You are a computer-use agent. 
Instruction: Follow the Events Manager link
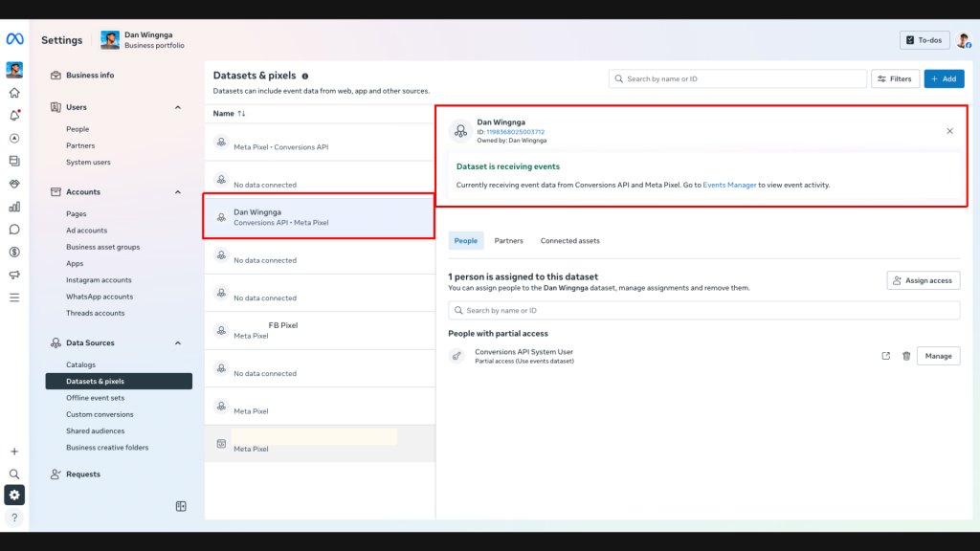(x=729, y=185)
